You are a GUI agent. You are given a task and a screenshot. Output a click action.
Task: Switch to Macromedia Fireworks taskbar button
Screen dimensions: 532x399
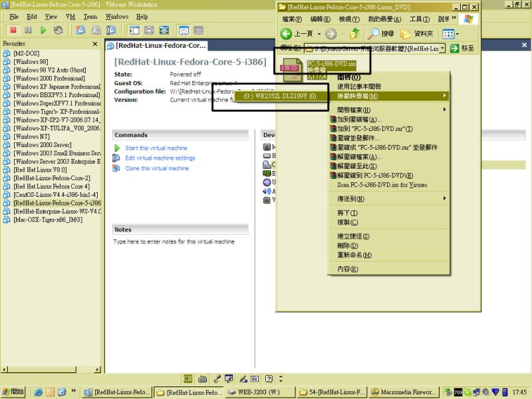pos(404,392)
